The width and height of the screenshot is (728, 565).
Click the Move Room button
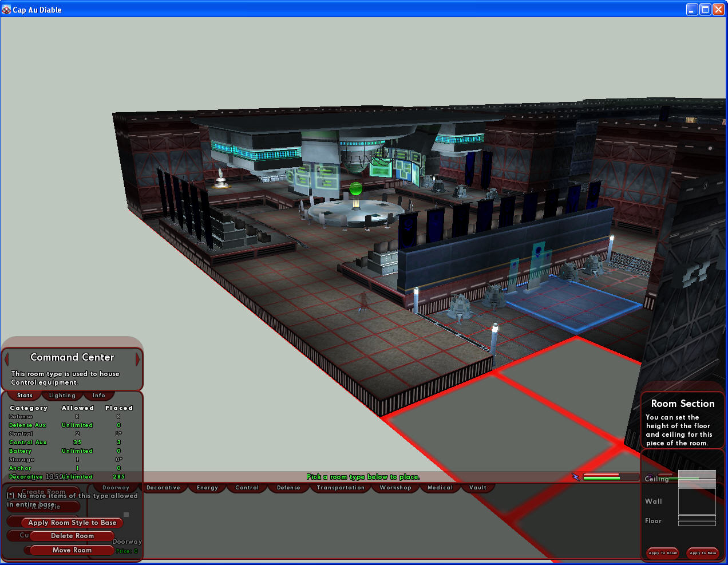[72, 550]
